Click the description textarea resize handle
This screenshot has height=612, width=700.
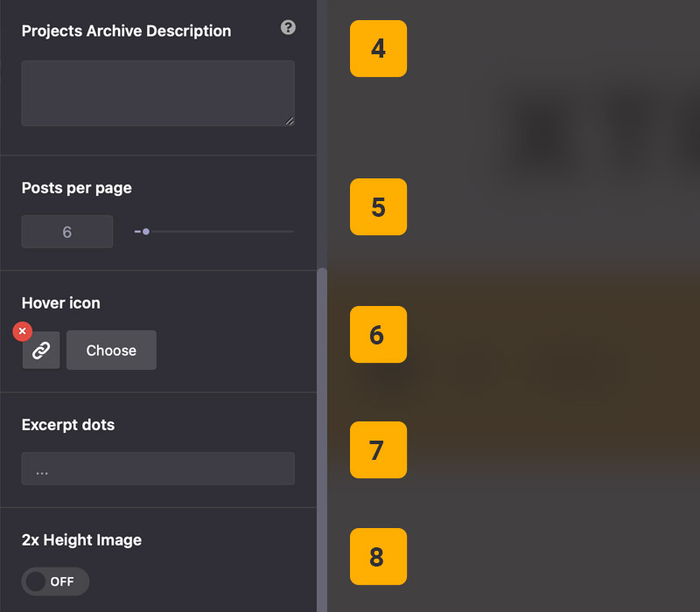(x=290, y=122)
